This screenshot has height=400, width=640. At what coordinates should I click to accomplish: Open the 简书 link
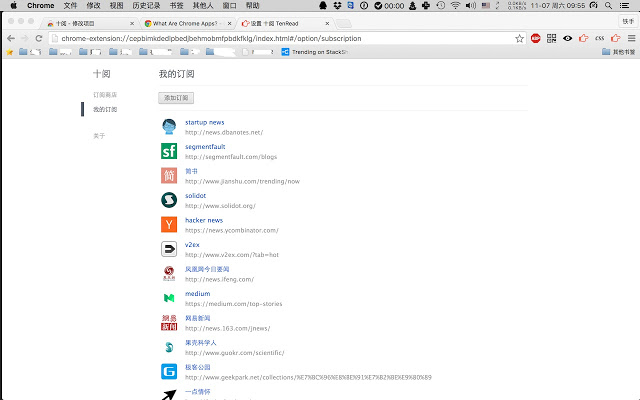click(x=191, y=171)
